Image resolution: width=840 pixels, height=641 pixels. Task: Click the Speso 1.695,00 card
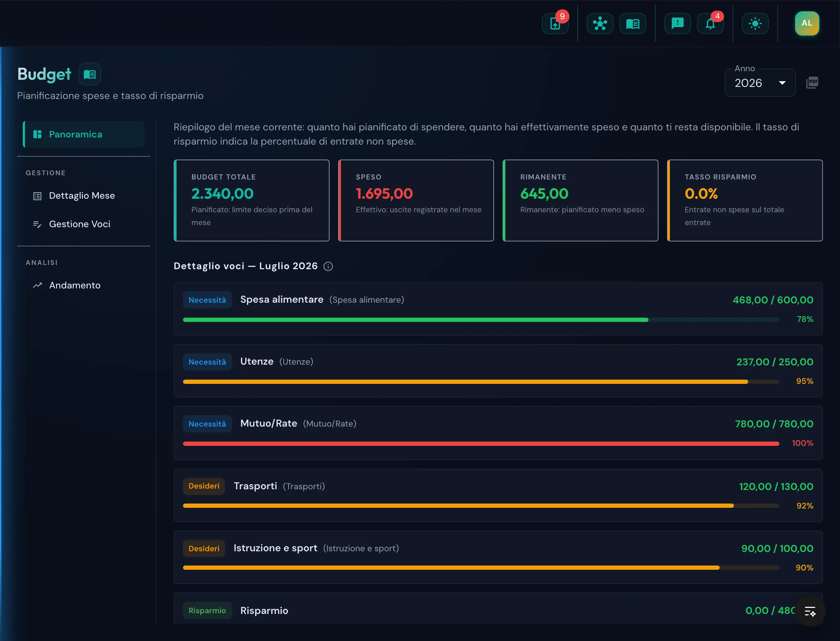[x=416, y=200]
